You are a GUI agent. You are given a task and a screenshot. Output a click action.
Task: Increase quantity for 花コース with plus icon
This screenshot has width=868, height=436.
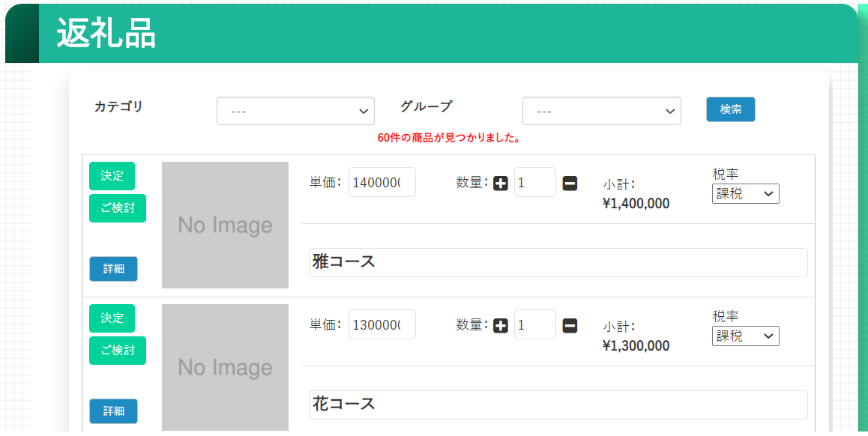click(x=501, y=325)
